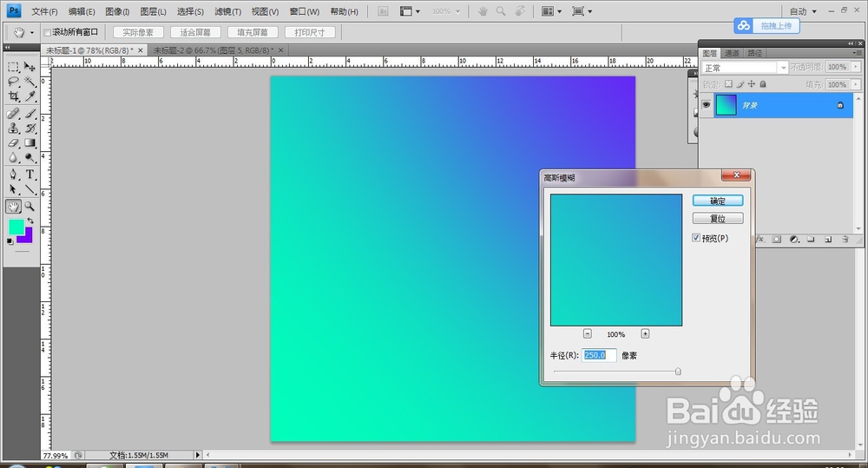The image size is (868, 468).
Task: Open the 图像(I) menu
Action: (x=117, y=11)
